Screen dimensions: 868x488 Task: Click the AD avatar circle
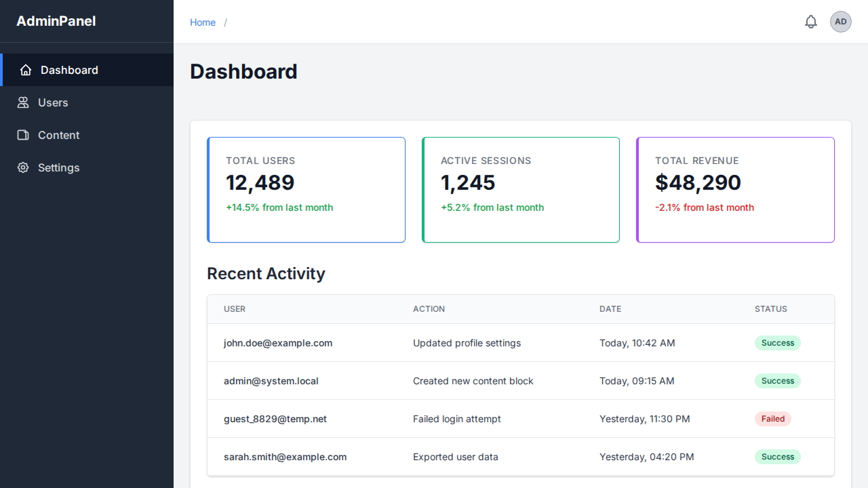click(x=841, y=21)
